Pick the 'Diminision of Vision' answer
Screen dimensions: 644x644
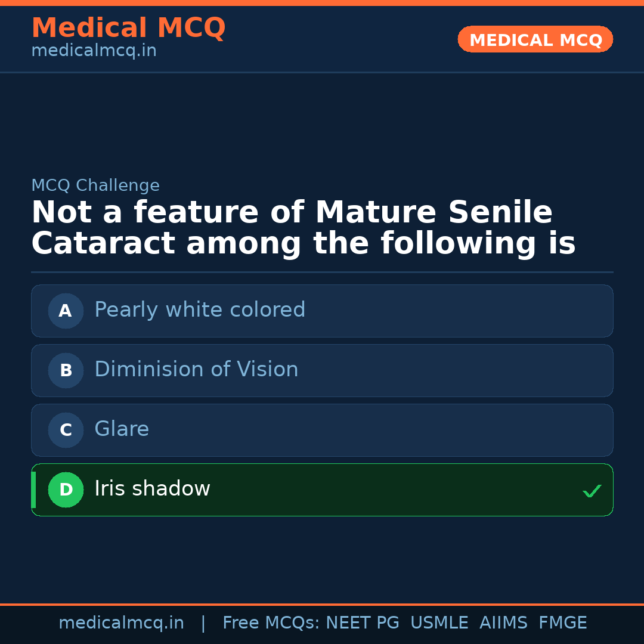(x=196, y=370)
